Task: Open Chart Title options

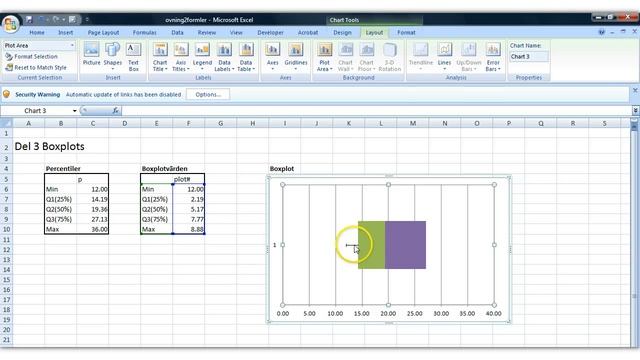Action: [160, 57]
